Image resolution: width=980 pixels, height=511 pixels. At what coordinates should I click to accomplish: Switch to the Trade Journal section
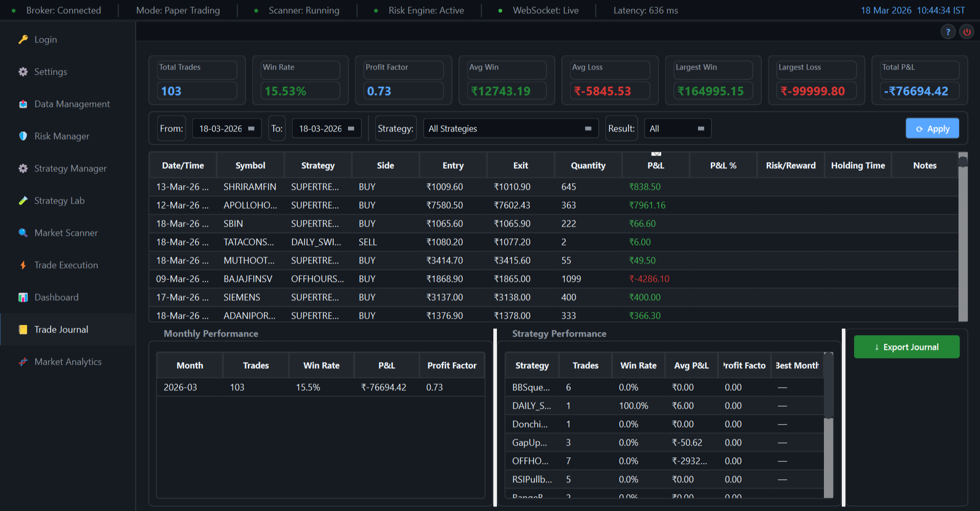click(x=60, y=329)
